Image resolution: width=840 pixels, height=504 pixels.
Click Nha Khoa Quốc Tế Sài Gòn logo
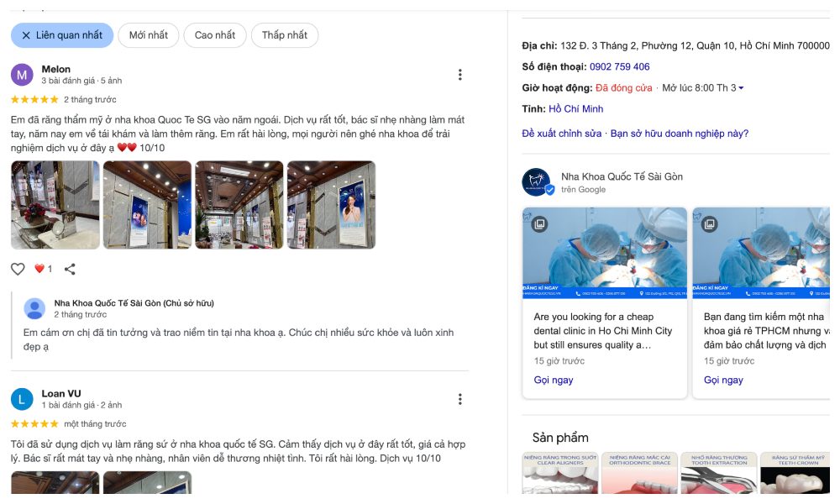538,182
